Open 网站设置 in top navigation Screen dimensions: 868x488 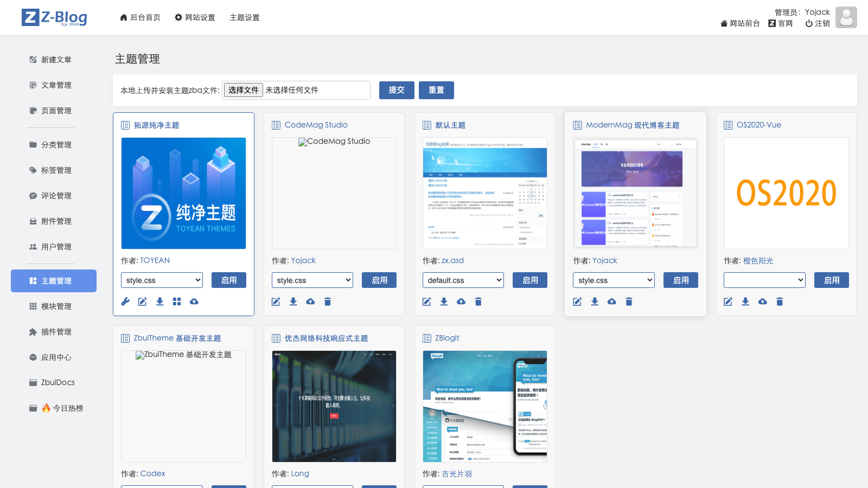click(x=195, y=17)
